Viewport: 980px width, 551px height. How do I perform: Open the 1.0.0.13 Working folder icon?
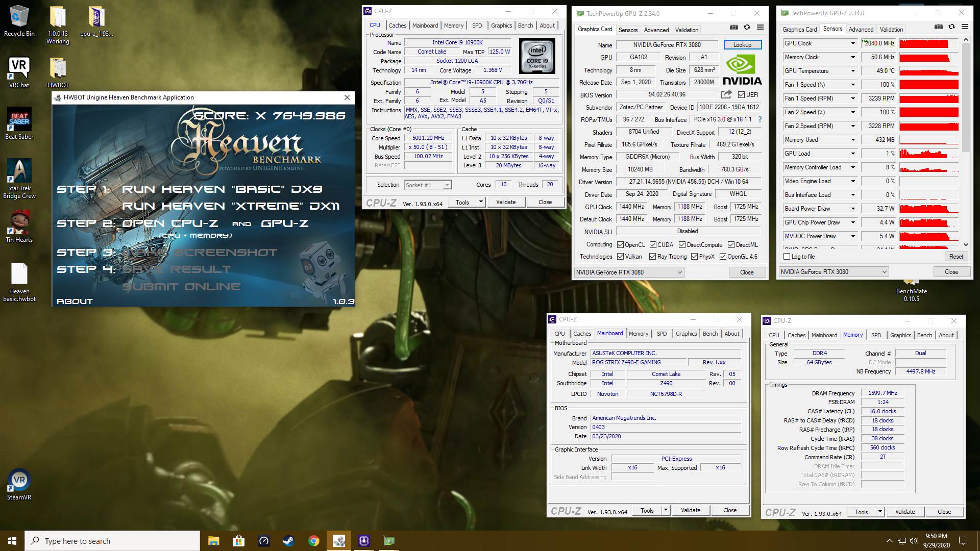pyautogui.click(x=58, y=26)
